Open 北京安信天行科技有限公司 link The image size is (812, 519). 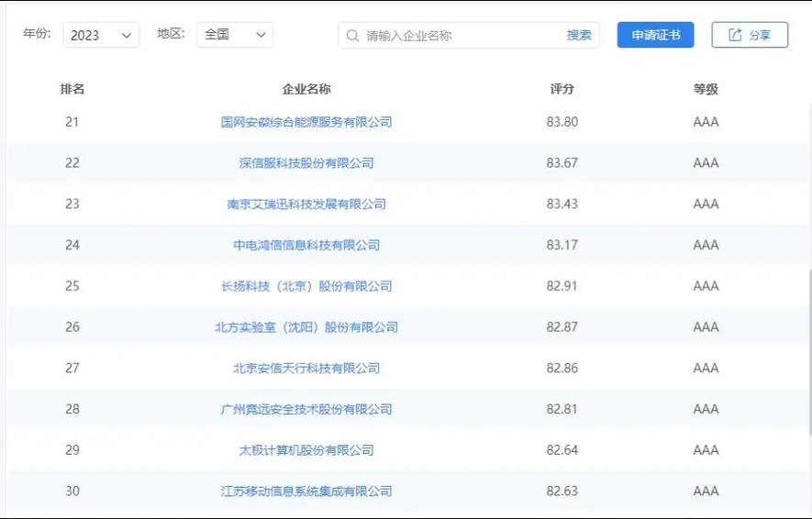tap(306, 368)
